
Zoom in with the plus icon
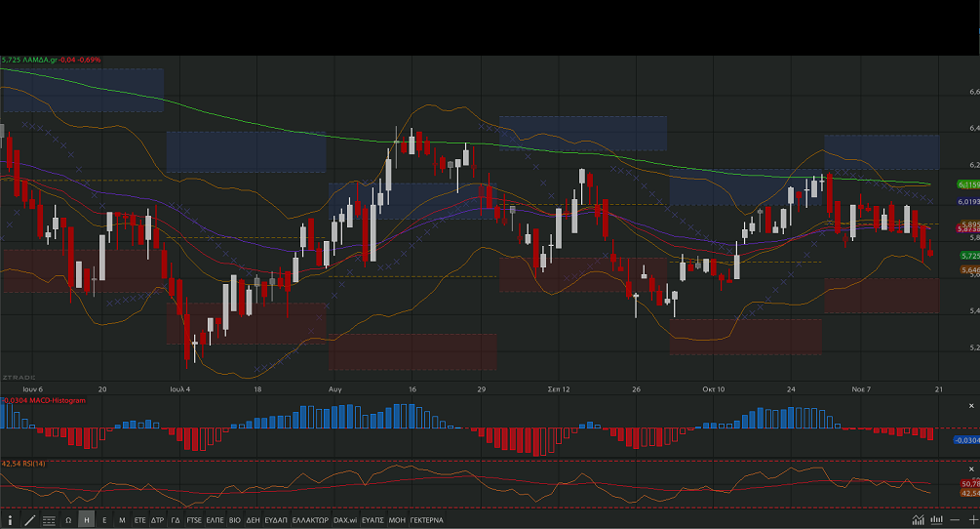coord(972,519)
